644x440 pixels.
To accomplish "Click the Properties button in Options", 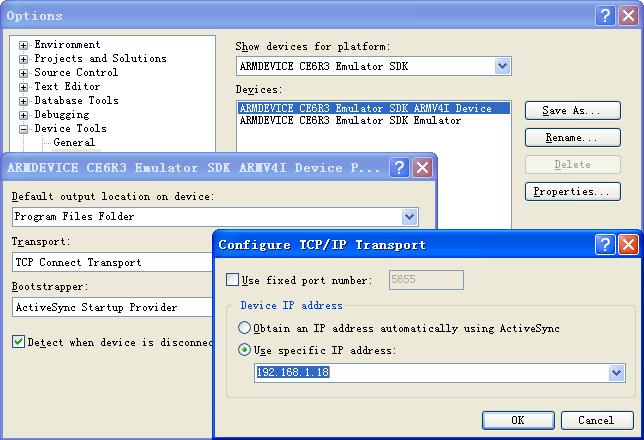I will click(x=573, y=191).
